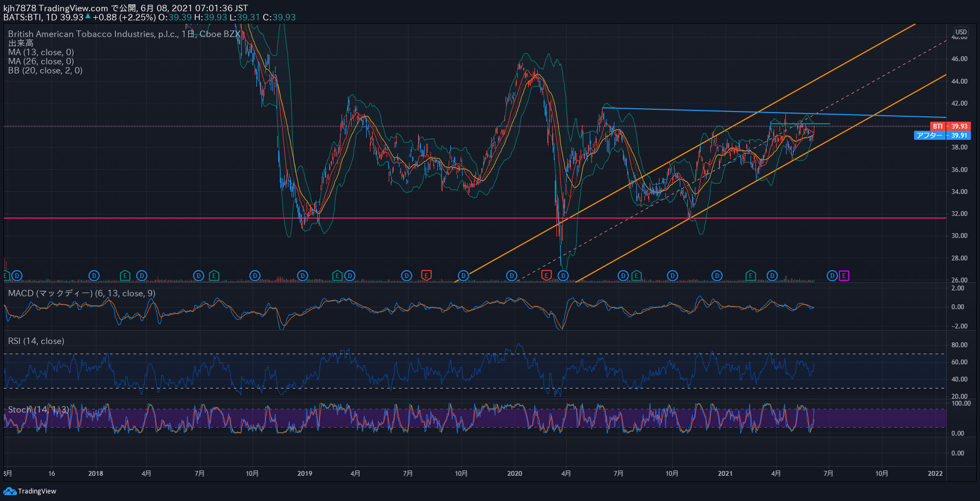Select the dividend marker at start of 2019

(x=302, y=276)
